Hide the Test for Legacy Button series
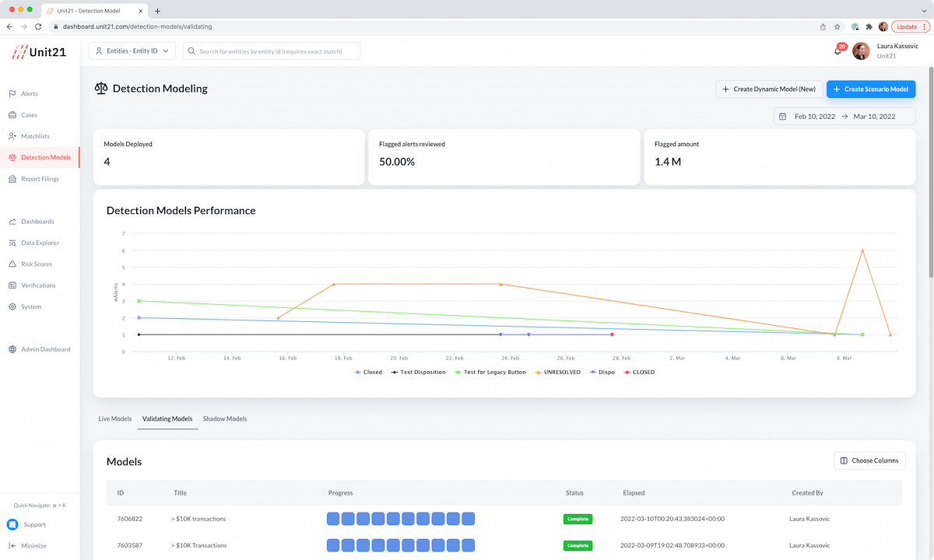 (x=489, y=373)
